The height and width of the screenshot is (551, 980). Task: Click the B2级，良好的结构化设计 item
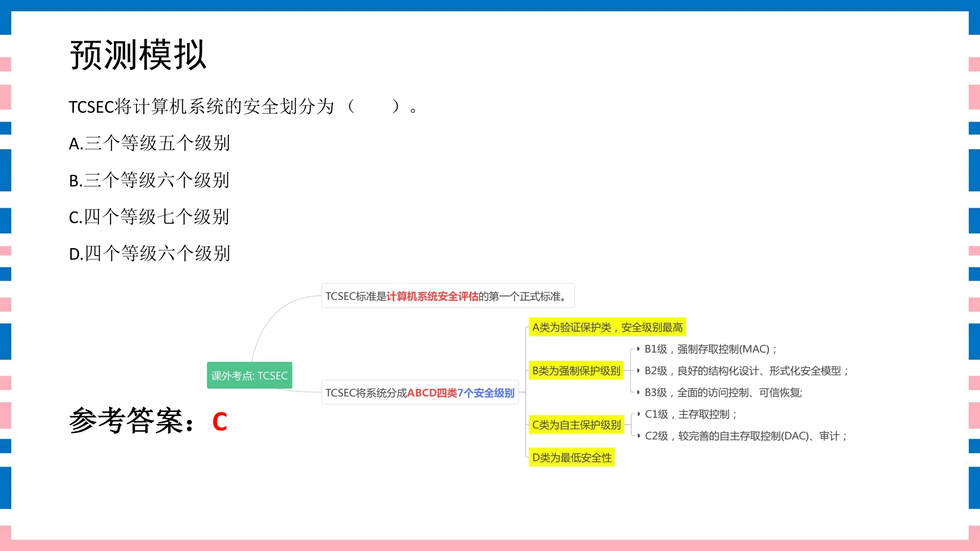point(747,371)
